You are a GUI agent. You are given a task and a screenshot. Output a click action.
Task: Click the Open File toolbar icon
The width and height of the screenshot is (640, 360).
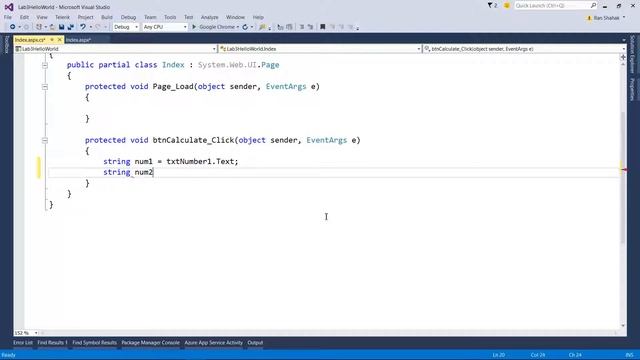[x=52, y=27]
